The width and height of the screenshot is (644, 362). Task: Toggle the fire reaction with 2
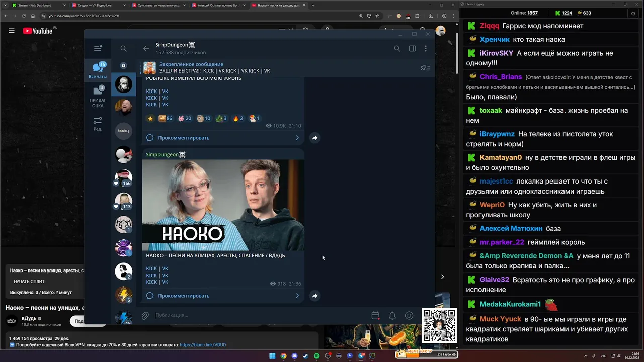[x=238, y=118]
